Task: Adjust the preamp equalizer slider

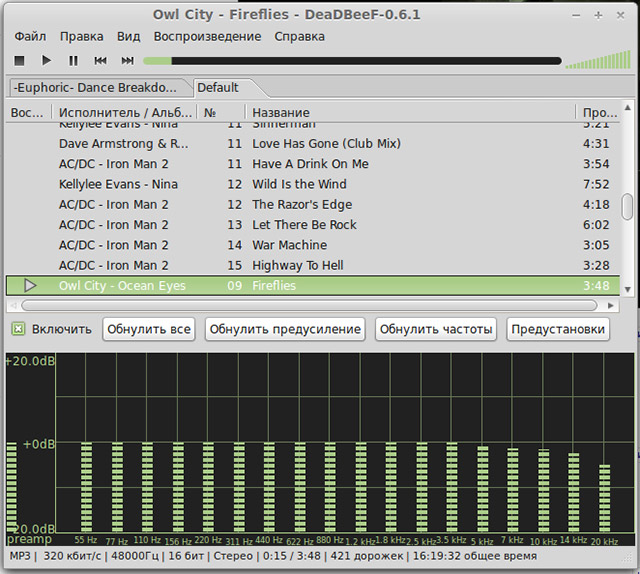Action: tap(11, 487)
